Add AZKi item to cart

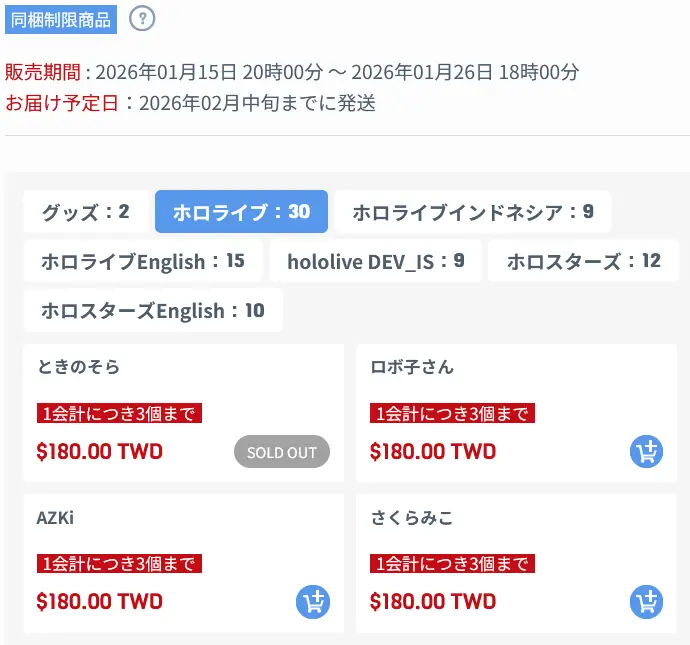coord(313,602)
